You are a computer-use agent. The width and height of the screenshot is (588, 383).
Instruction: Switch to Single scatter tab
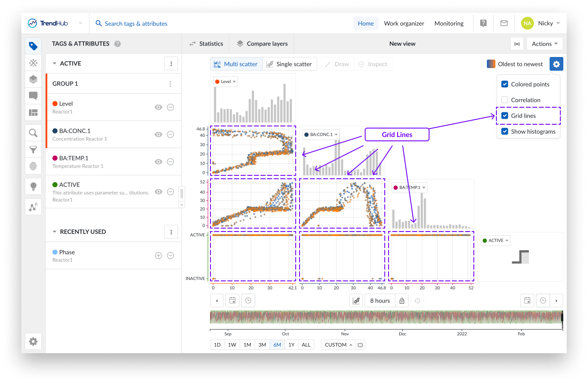pos(290,64)
